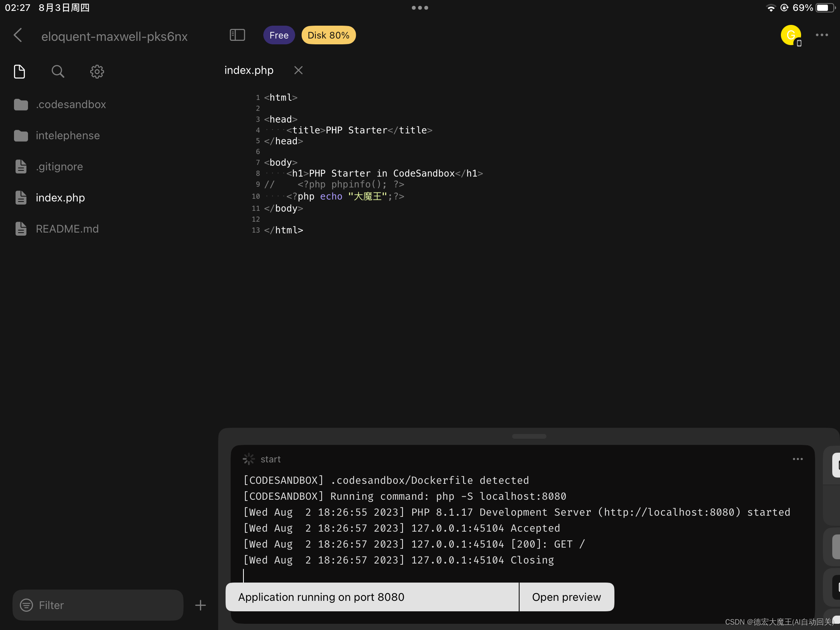Screen dimensions: 840x630
Task: Switch to the index.php editor tab
Action: [249, 70]
